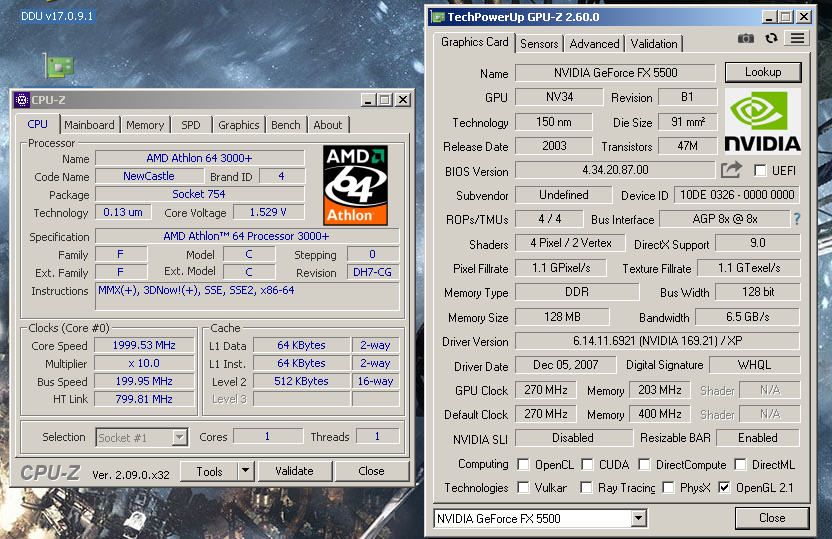Open the Validation tab in GPU-Z
Viewport: 832px width, 539px height.
(x=654, y=44)
